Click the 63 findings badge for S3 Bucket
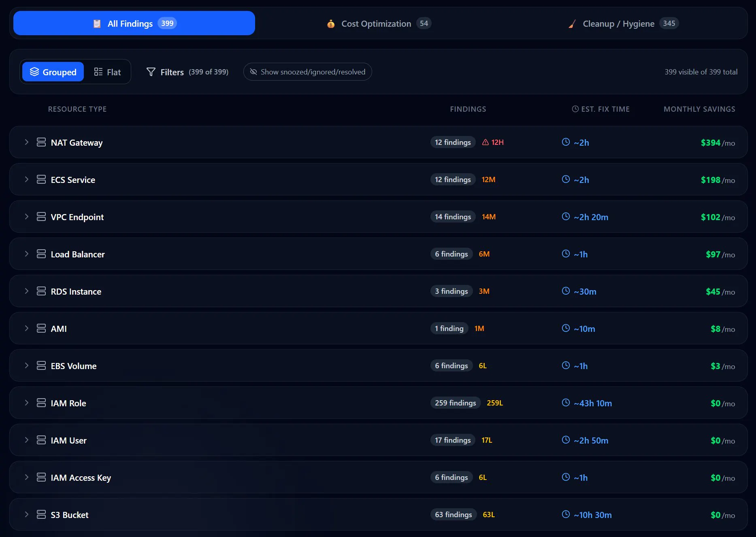 click(454, 514)
